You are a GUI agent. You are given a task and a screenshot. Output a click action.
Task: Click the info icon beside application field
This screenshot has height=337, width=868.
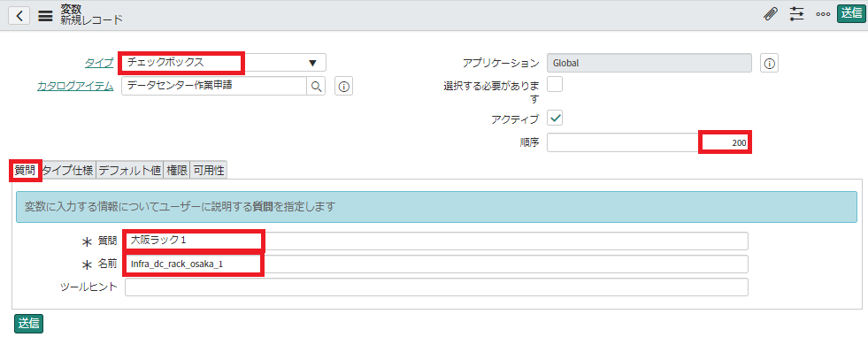click(769, 63)
